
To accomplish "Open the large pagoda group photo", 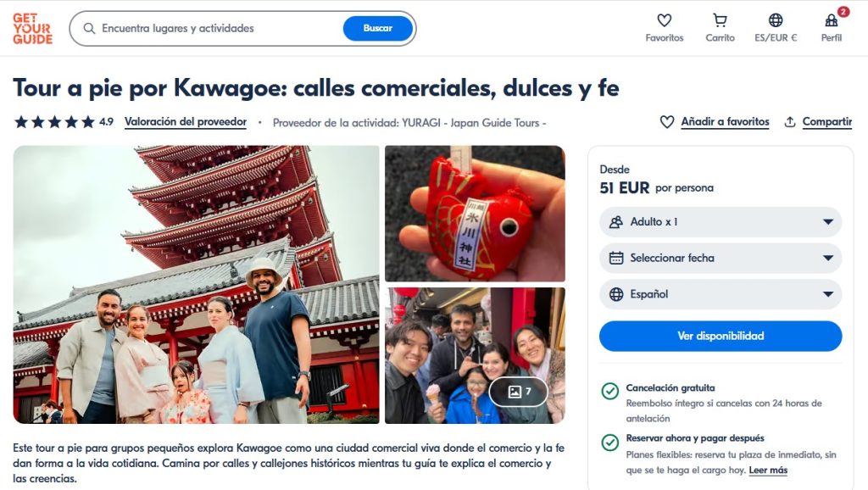I will click(197, 285).
